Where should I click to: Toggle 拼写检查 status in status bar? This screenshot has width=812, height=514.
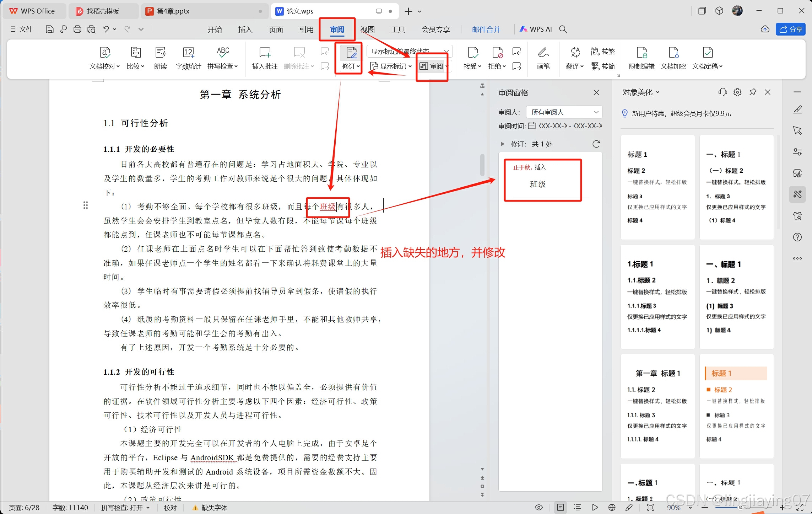[x=125, y=508]
